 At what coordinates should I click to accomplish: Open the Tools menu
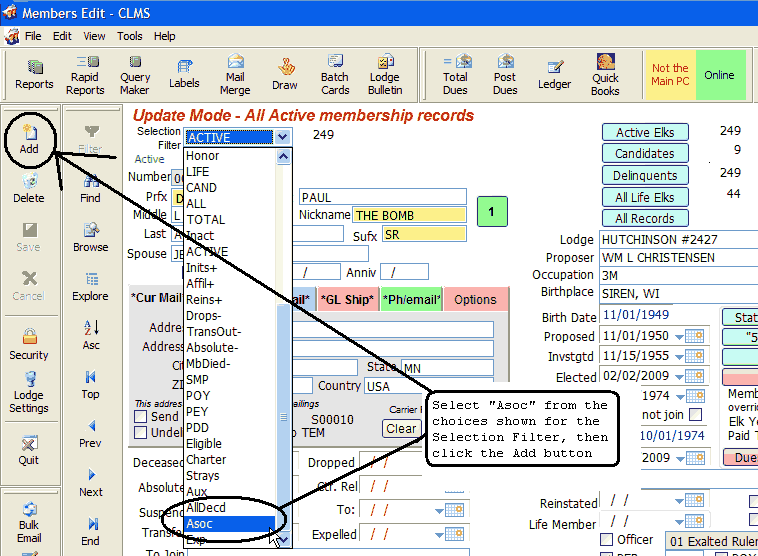(130, 36)
